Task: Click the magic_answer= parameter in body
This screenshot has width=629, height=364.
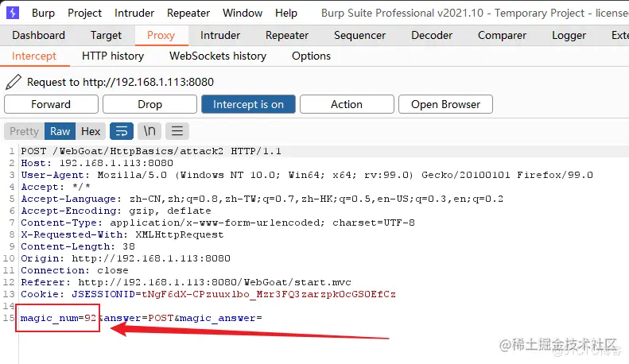Action: pos(221,318)
